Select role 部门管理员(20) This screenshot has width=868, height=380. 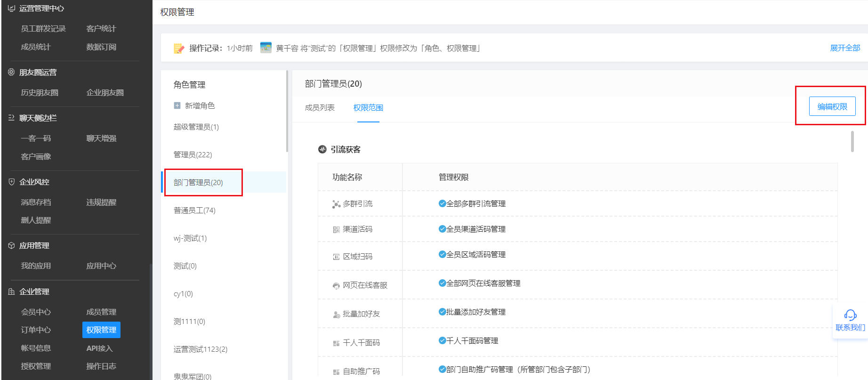point(224,182)
